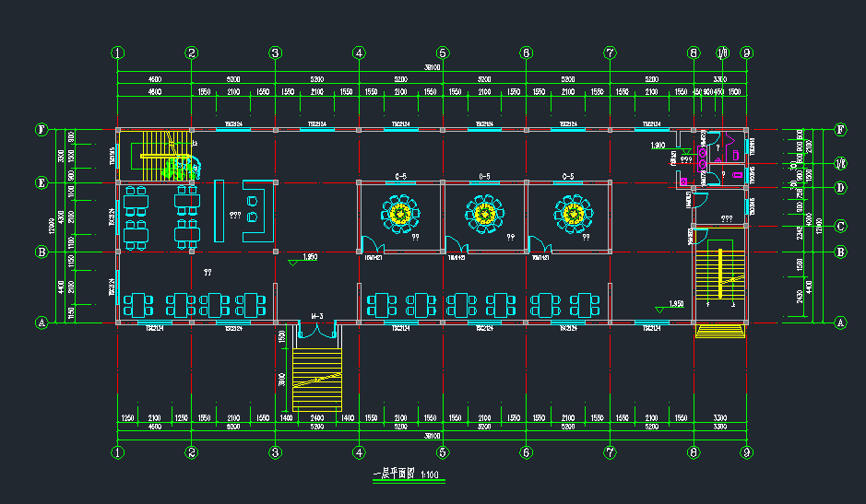Click grid axis bubble 9 at top right
866x504 pixels.
point(747,53)
